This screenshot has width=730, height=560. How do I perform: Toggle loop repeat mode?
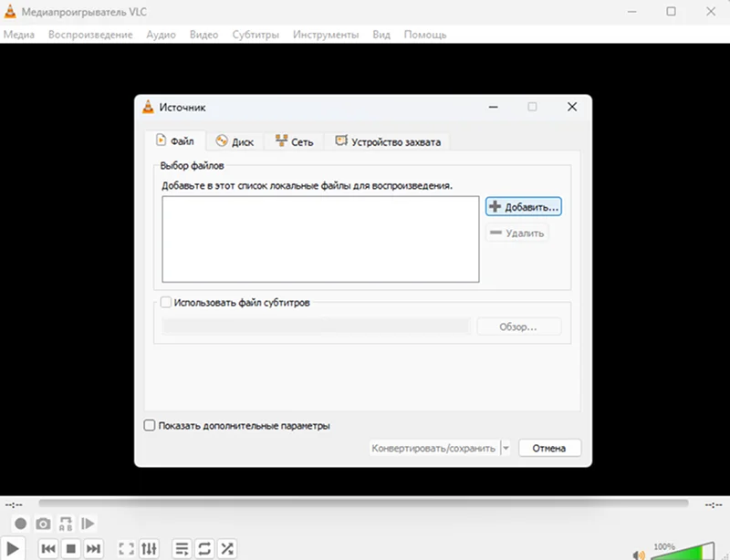pyautogui.click(x=204, y=549)
